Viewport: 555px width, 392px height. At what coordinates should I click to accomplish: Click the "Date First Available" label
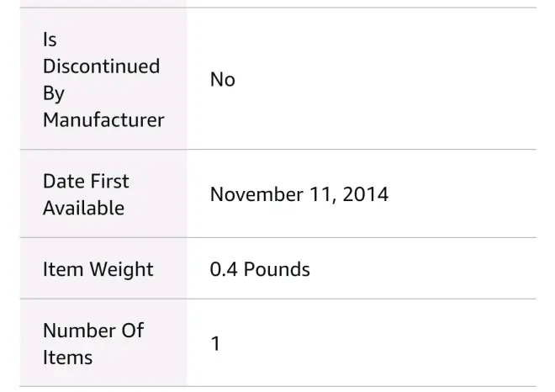[86, 194]
